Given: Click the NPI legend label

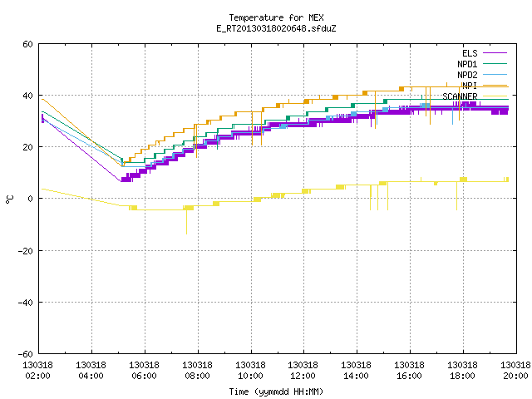Looking at the screenshot, I should 470,86.
